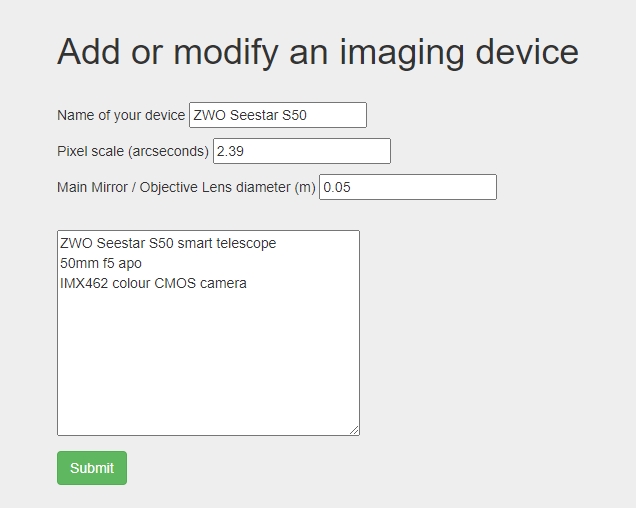The image size is (636, 508).
Task: Click the 'ZWO' word starting the description box
Action: click(x=76, y=243)
